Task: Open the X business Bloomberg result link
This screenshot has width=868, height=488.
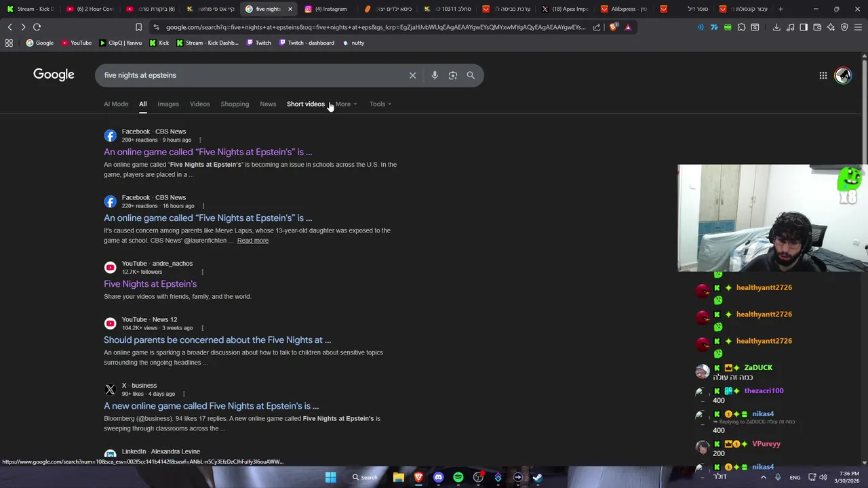Action: 211,406
